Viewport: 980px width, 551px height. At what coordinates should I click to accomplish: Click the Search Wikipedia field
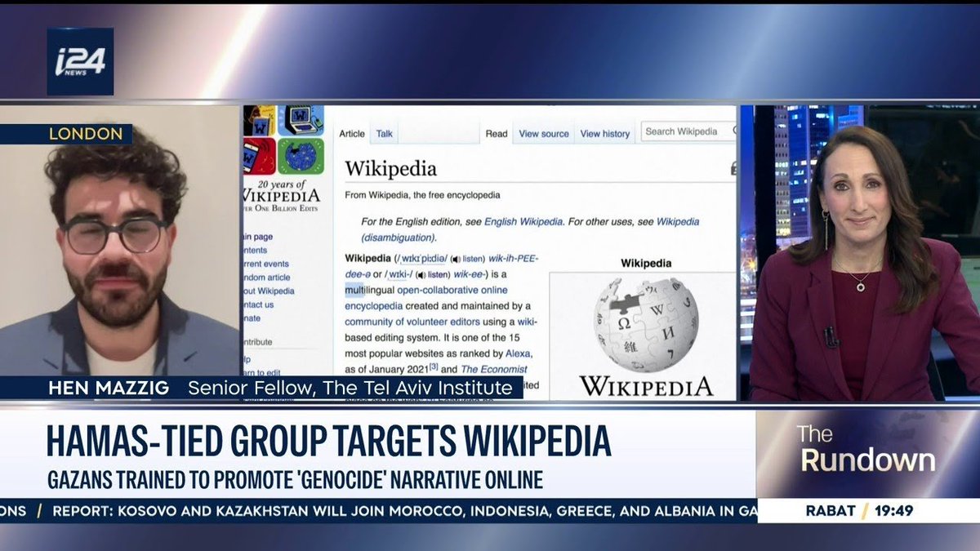point(687,131)
